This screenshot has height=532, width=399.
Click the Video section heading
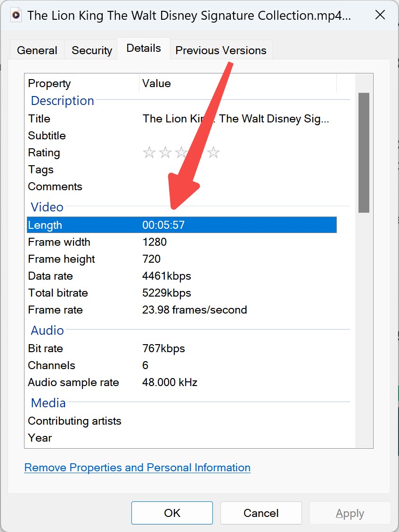click(47, 207)
